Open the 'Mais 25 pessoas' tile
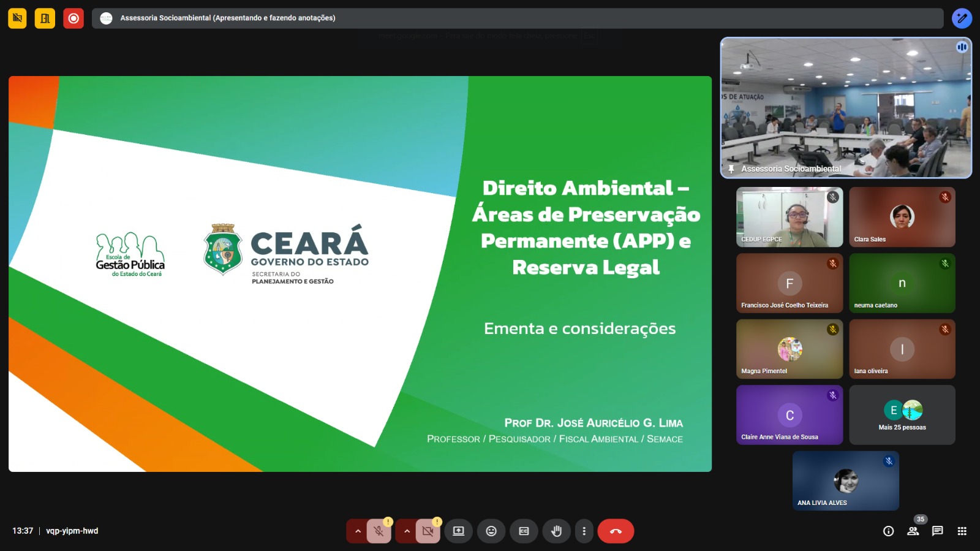This screenshot has height=551, width=980. (902, 415)
